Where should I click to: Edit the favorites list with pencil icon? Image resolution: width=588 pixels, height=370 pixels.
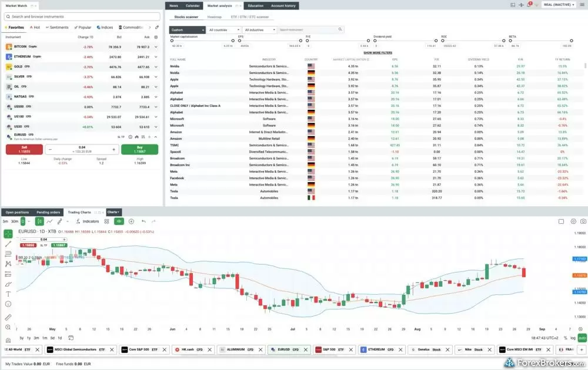157,28
